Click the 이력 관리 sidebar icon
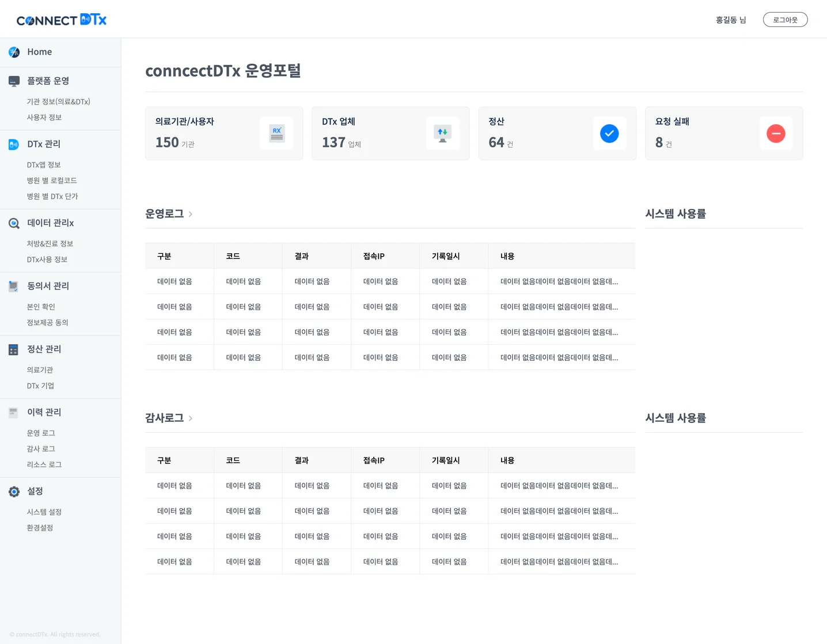 click(x=14, y=412)
